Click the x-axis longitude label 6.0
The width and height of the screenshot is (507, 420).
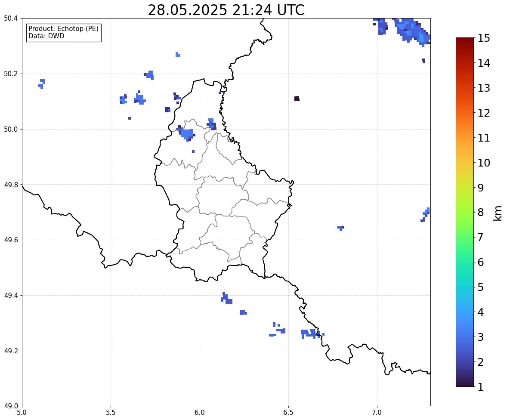[200, 413]
